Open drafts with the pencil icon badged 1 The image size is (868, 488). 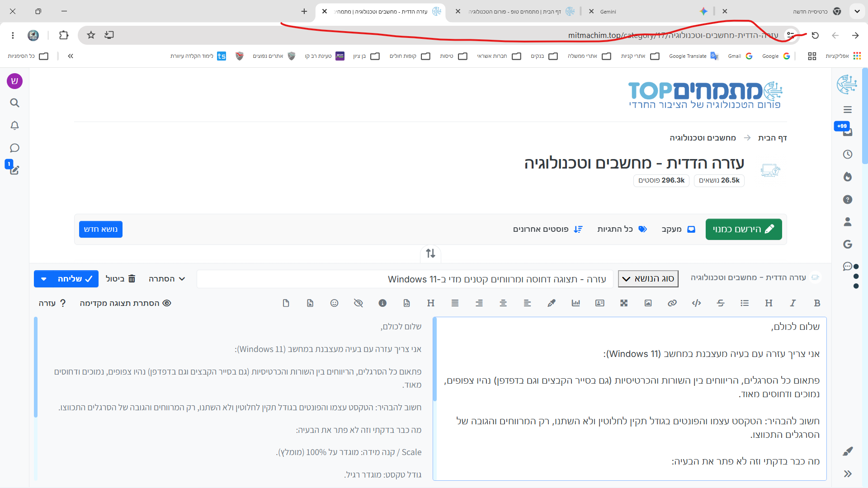click(x=14, y=169)
